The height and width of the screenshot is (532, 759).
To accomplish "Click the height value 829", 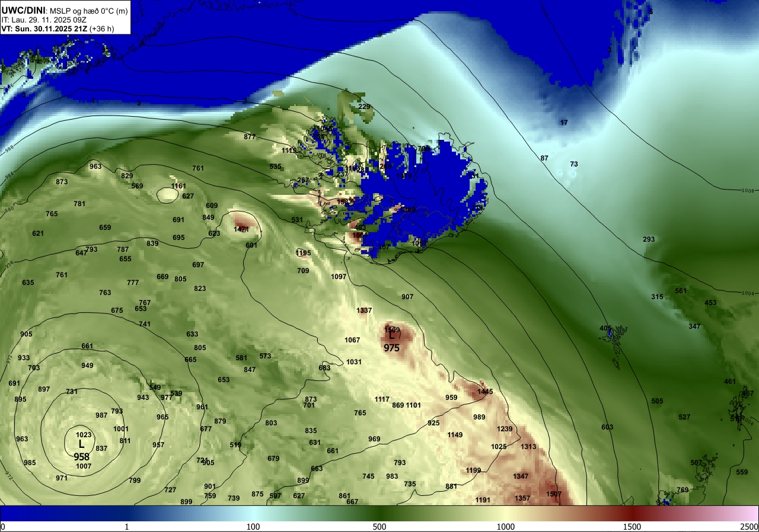I will coord(127,176).
